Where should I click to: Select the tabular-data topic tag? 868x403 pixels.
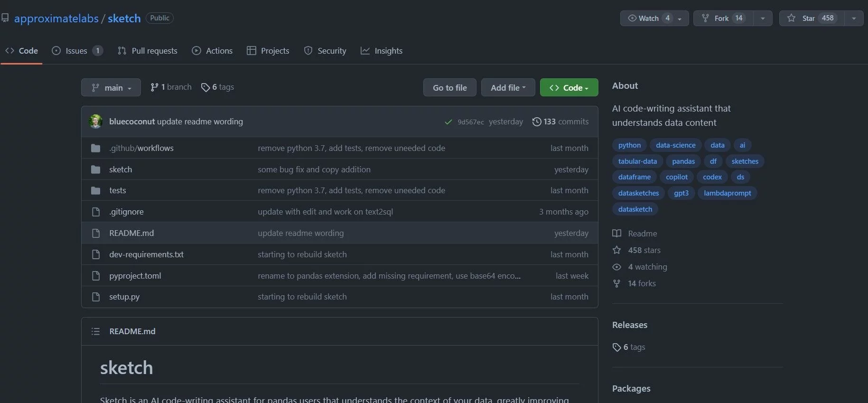[x=637, y=161]
